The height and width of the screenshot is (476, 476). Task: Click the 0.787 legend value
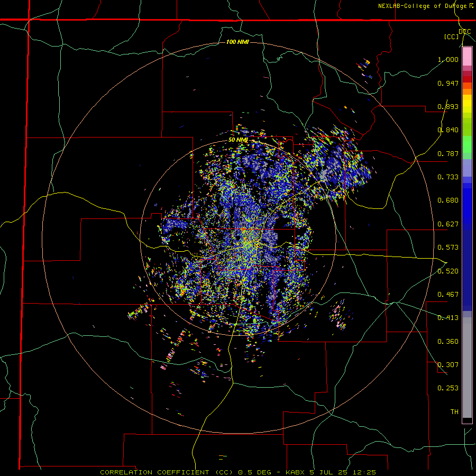point(448,153)
